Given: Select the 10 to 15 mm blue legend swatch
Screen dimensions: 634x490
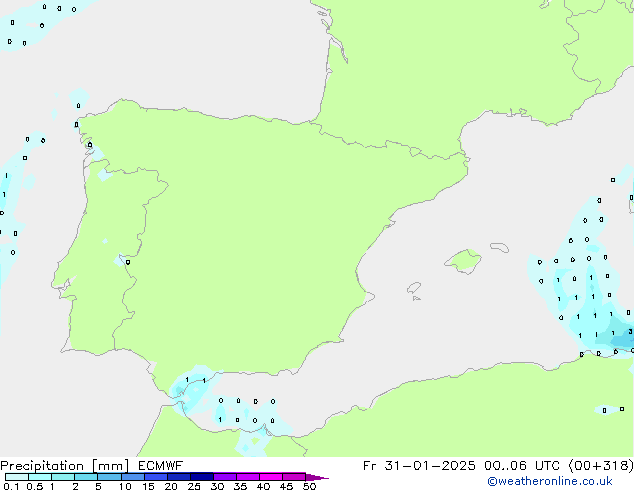Looking at the screenshot, I should pyautogui.click(x=133, y=477).
